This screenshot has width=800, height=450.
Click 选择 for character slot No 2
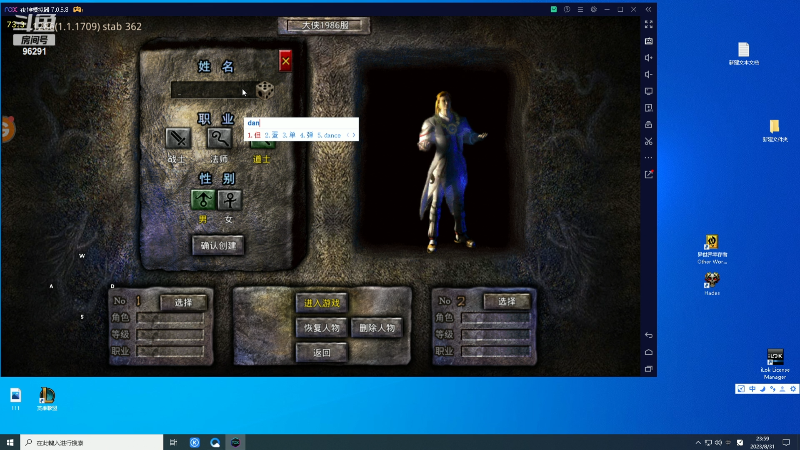point(507,302)
